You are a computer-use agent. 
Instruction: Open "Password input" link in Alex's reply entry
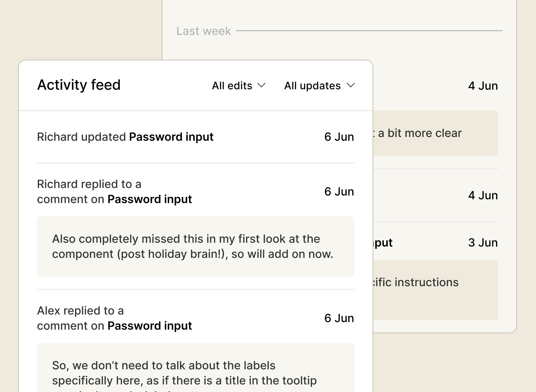(x=150, y=326)
